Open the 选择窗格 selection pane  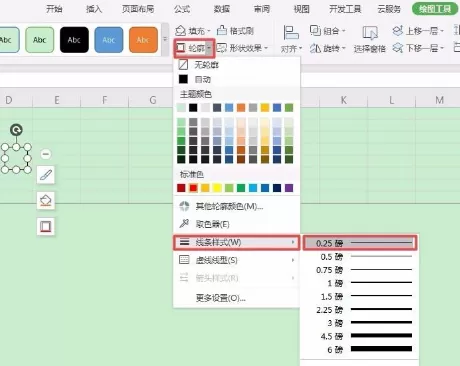tap(370, 39)
